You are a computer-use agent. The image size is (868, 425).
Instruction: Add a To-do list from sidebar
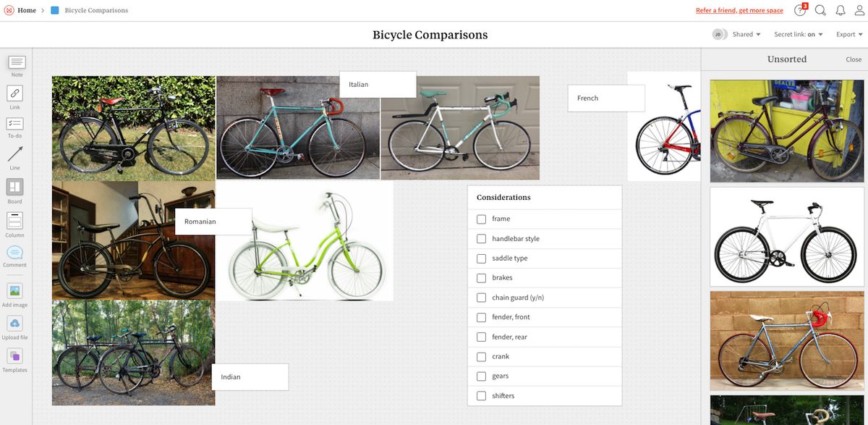15,125
